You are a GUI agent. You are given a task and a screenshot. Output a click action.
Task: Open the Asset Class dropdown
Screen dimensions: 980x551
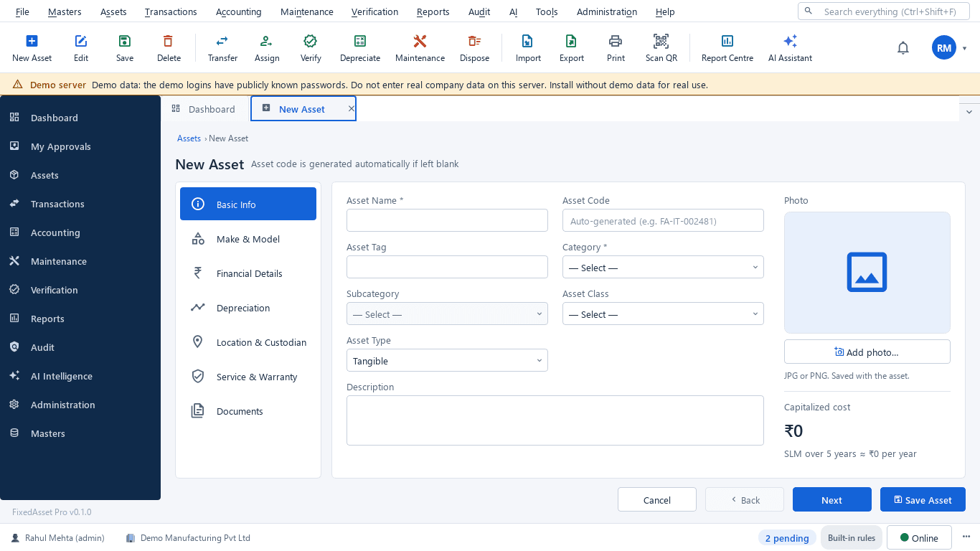(663, 314)
